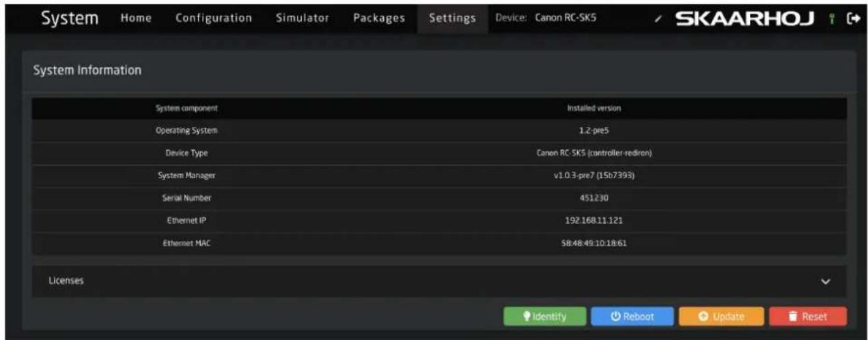Click the logout arrow icon in header
The width and height of the screenshot is (868, 340).
click(x=853, y=18)
